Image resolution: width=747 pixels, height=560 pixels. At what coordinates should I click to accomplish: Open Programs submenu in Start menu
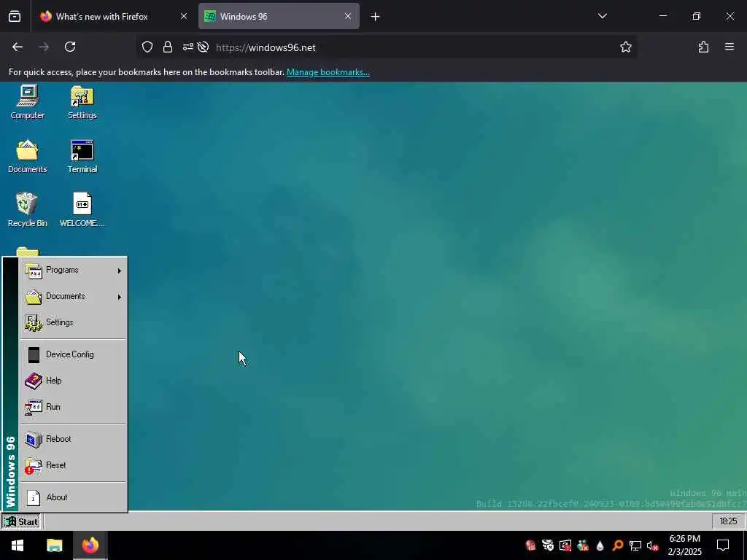point(72,271)
